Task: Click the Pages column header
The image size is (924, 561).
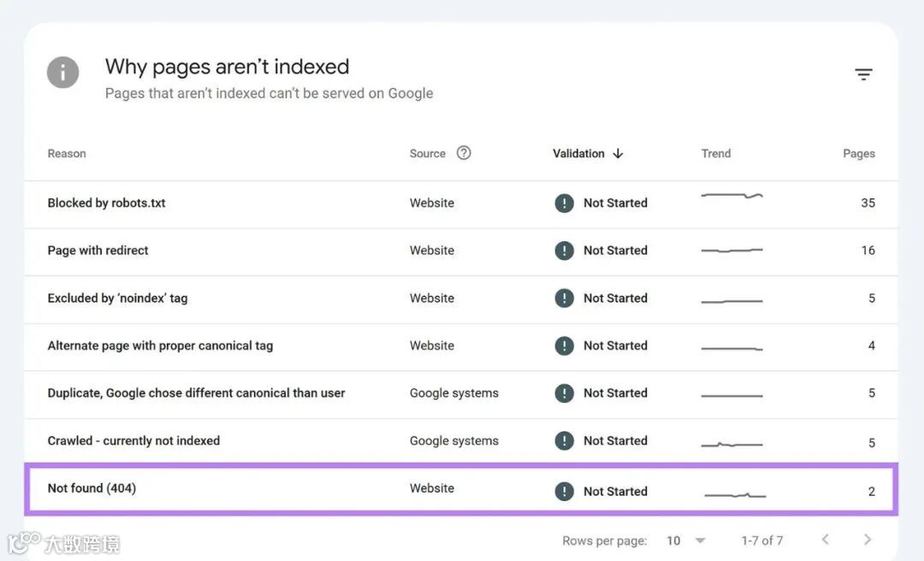Action: [858, 154]
